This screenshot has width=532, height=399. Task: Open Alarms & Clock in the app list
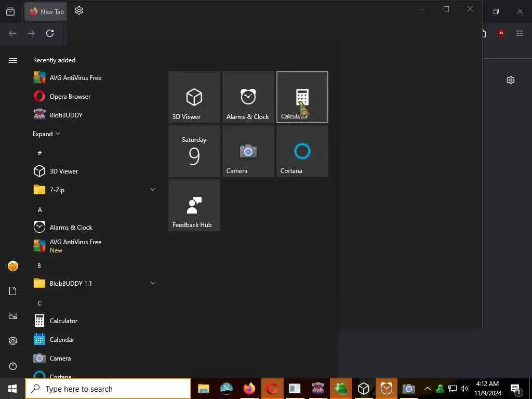tap(95, 228)
